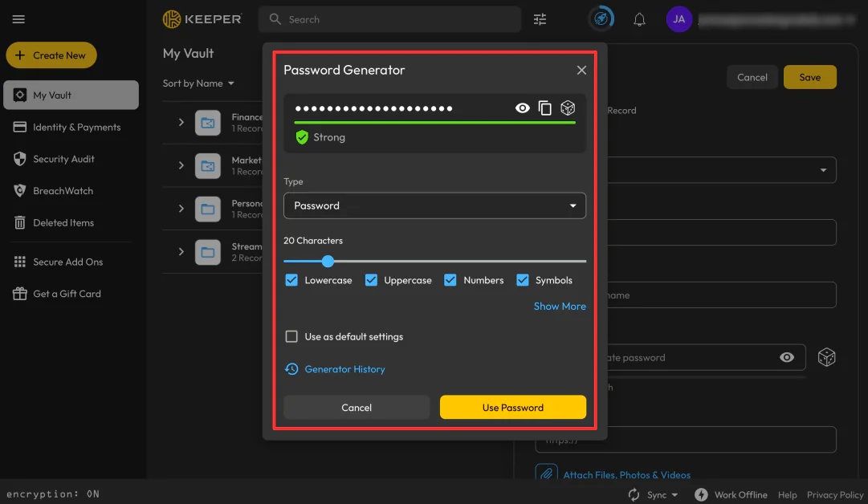Show the generated password with eye icon

tap(522, 108)
